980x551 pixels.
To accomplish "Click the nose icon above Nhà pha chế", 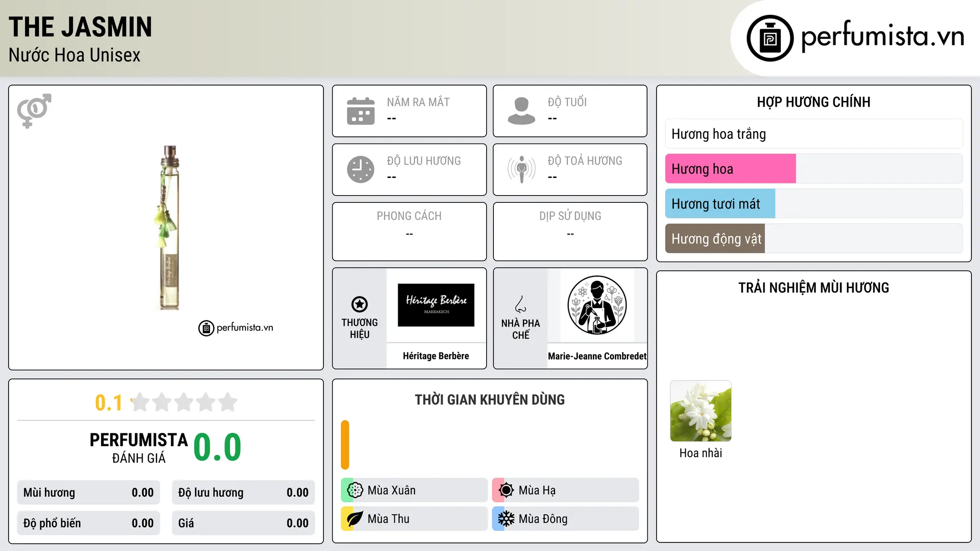I will pos(521,304).
